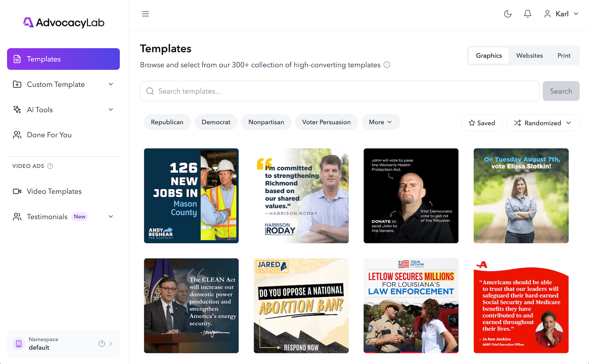Open the More filters dropdown
The height and width of the screenshot is (364, 589).
pos(381,122)
